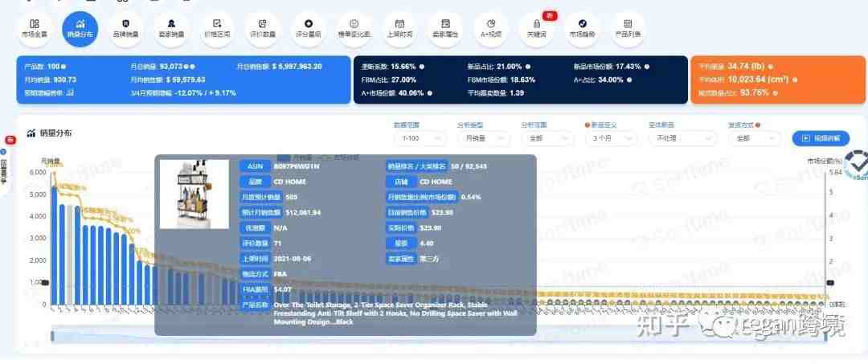Click the 预测增幅榜单 chart icon
Screen dimensions: 868x364
[70, 93]
